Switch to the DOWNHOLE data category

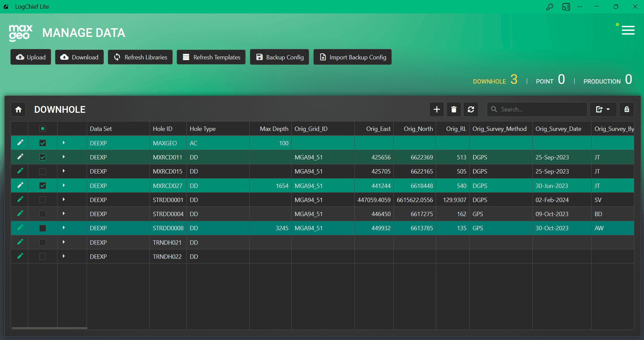tap(495, 80)
